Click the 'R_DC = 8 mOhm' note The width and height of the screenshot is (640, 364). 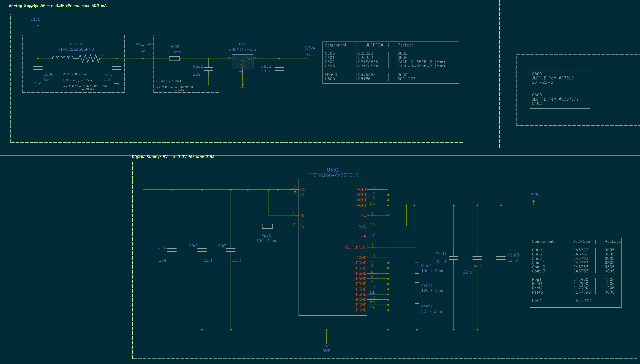point(75,74)
